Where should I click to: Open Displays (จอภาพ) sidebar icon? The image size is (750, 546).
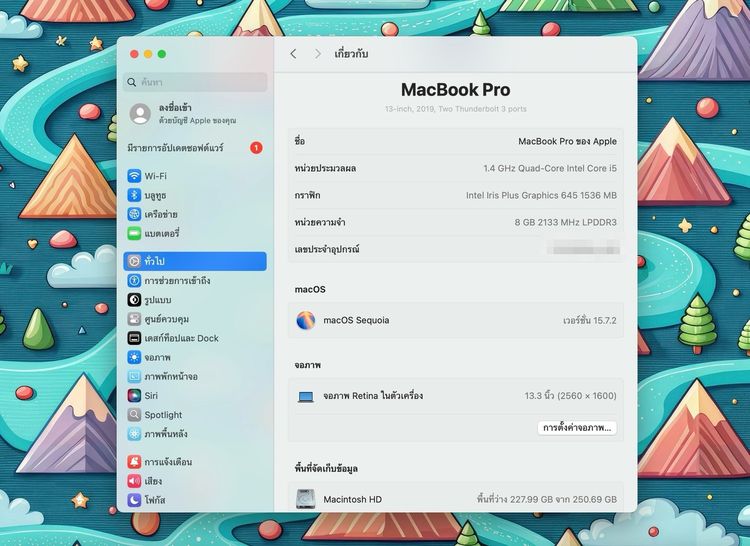tap(134, 357)
